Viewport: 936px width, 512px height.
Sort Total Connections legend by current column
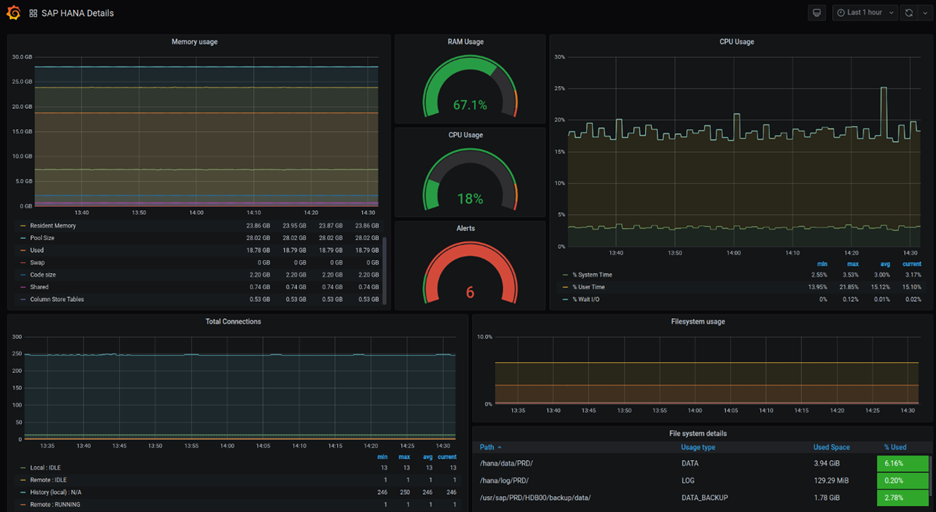click(447, 457)
